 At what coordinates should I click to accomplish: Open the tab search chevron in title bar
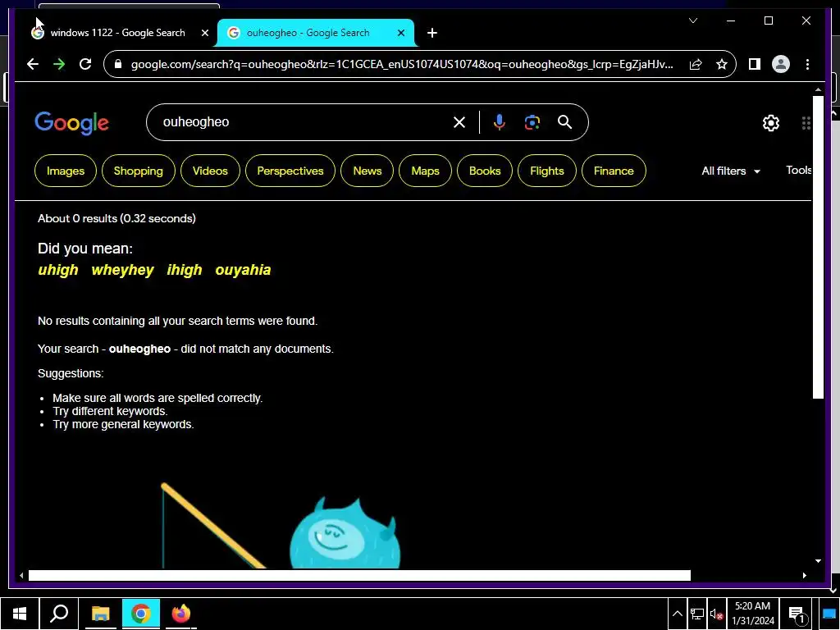point(692,21)
